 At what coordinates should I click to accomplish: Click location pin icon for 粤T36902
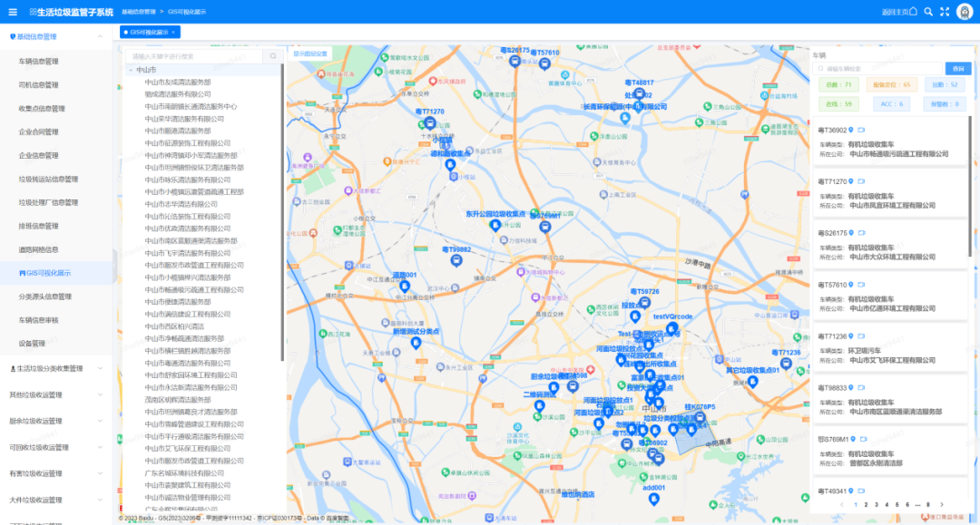[x=851, y=130]
